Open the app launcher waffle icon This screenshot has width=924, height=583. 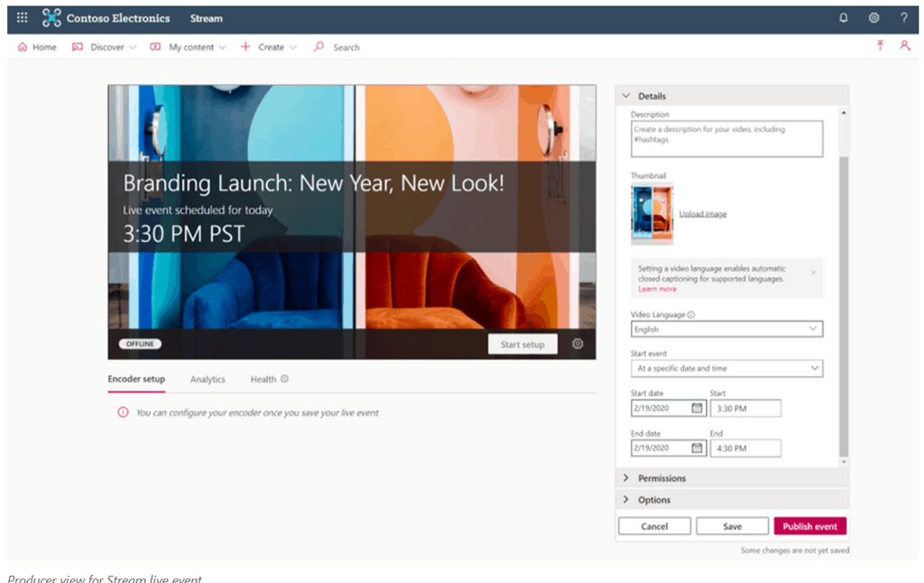tap(23, 18)
